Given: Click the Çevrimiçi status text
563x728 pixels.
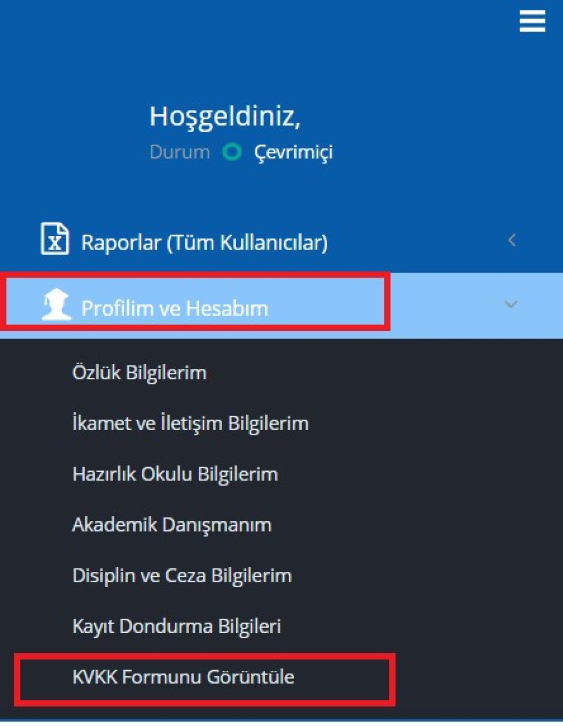Looking at the screenshot, I should [293, 152].
